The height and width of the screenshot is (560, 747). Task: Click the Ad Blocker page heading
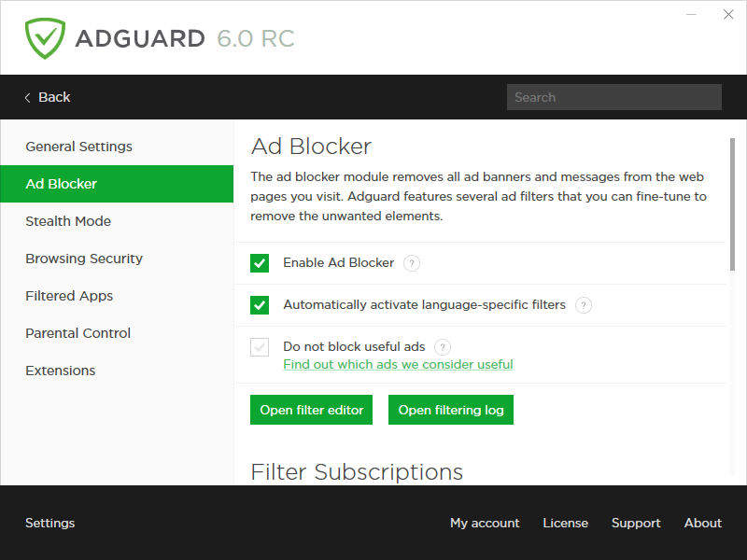(x=311, y=147)
